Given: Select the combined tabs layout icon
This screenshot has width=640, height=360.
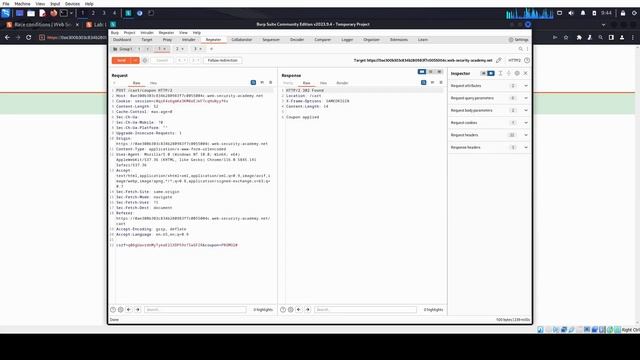Looking at the screenshot, I should pyautogui.click(x=439, y=72).
